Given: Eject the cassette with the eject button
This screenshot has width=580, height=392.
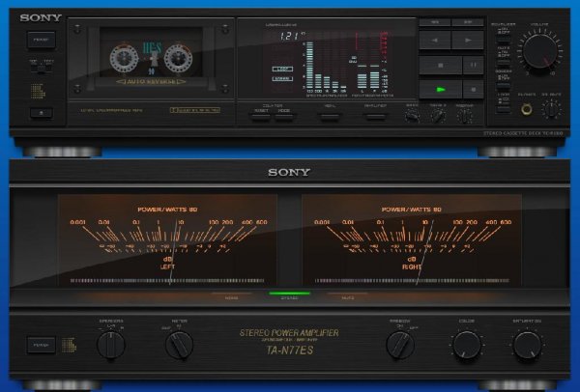Looking at the screenshot, I should pos(41,113).
